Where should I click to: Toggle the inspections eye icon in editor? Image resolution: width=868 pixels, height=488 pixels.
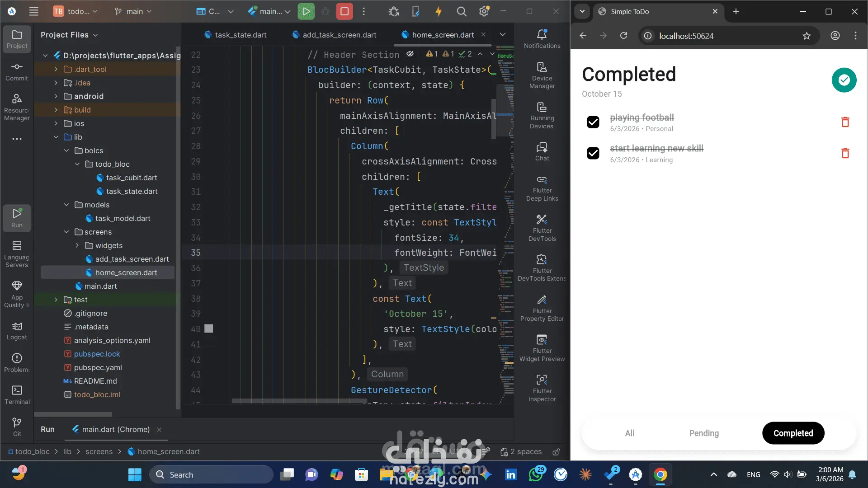tap(410, 54)
